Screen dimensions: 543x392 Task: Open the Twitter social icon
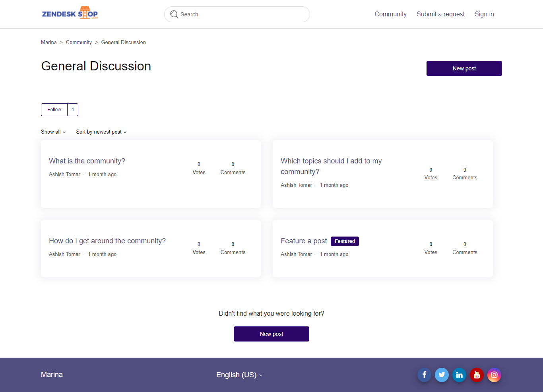tap(442, 375)
